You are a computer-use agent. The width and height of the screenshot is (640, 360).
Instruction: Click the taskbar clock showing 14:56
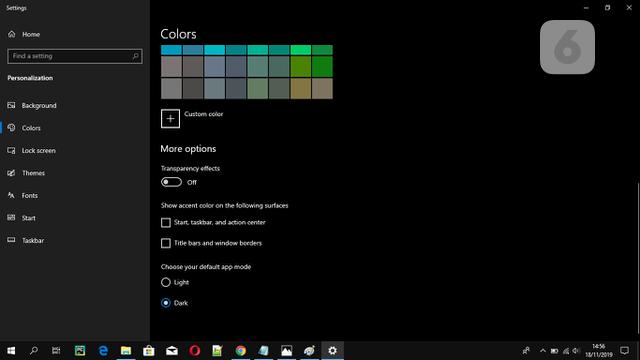coord(599,351)
